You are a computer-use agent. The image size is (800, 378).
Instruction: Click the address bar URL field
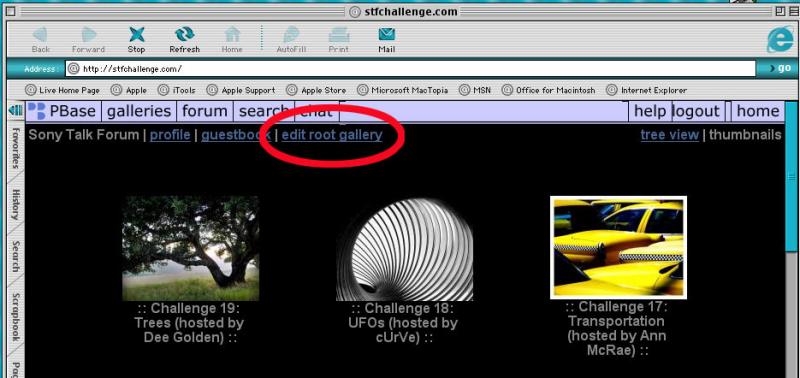[x=411, y=69]
